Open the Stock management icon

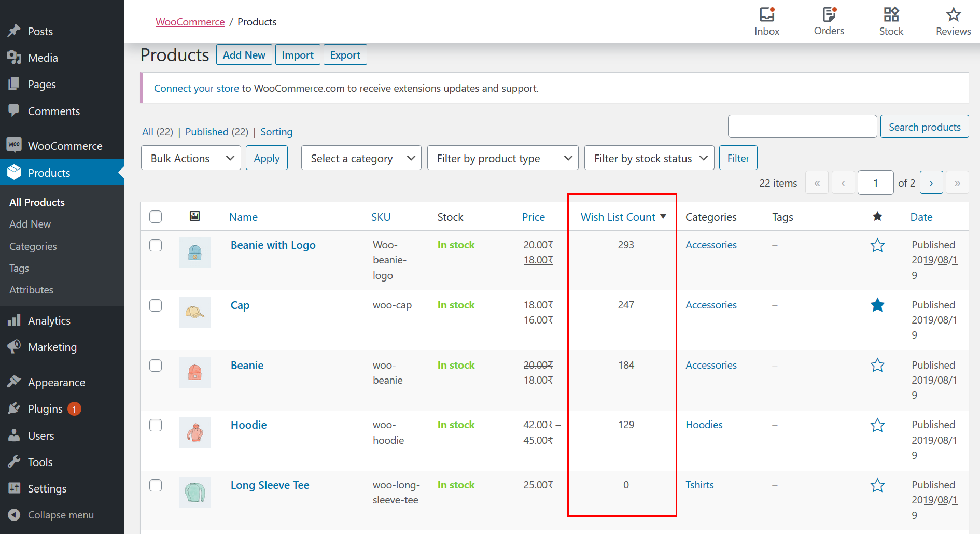[x=891, y=21]
